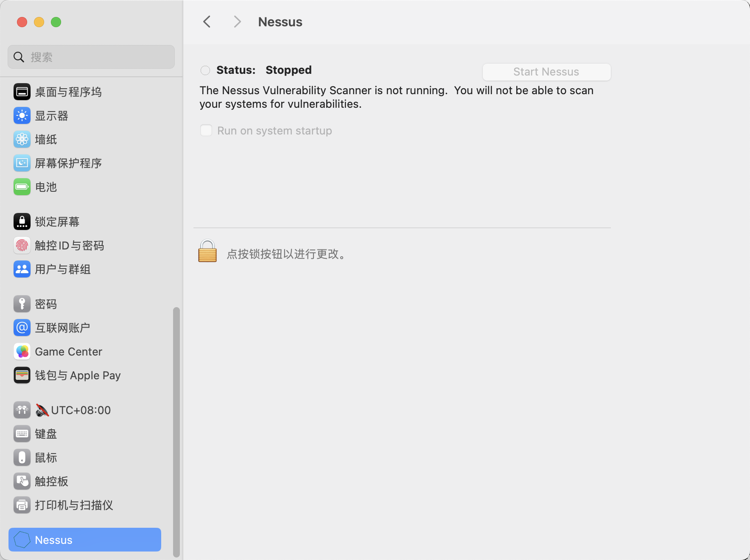
Task: Open the Lock Screen (锁定屏幕) icon
Action: [22, 222]
